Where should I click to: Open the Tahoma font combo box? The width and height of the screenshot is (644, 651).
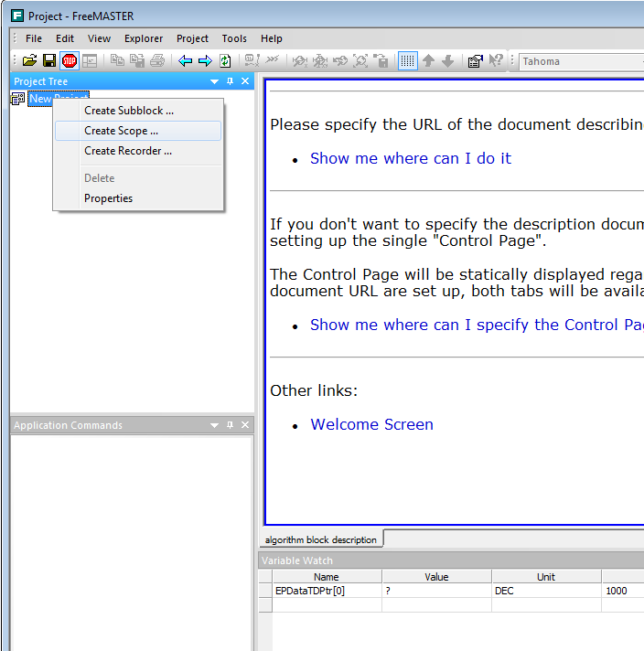click(582, 61)
